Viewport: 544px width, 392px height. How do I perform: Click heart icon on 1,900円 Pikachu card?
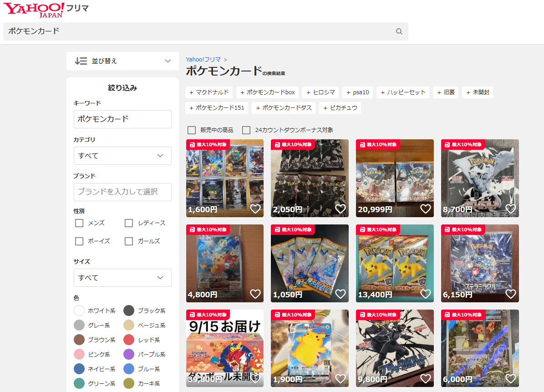340,379
